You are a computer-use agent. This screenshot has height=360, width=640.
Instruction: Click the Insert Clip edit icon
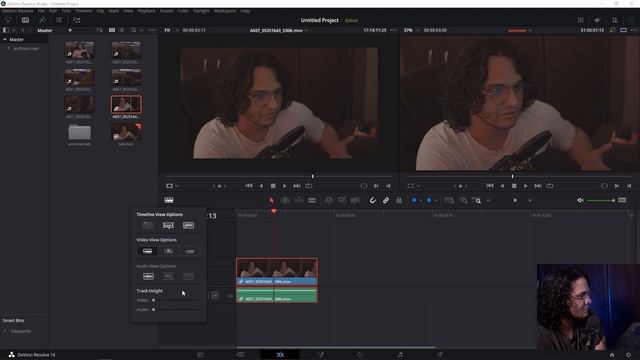click(x=329, y=200)
